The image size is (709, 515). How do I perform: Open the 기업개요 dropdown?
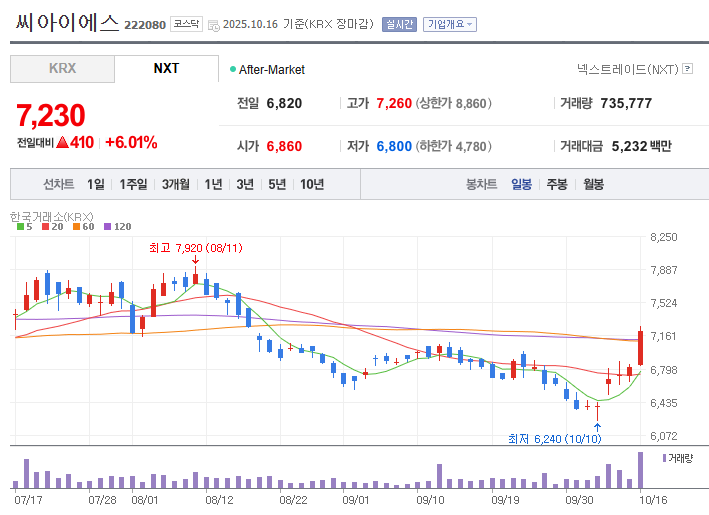[450, 24]
